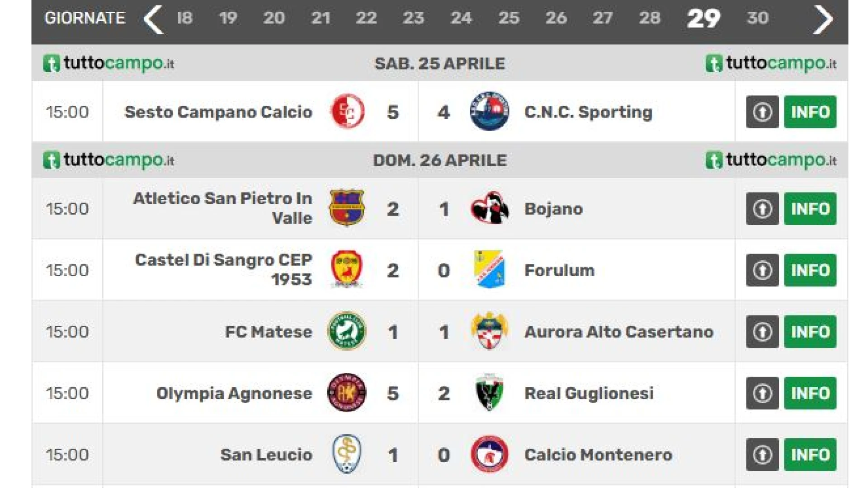
Task: Select the FC Matese green crest
Action: [347, 331]
